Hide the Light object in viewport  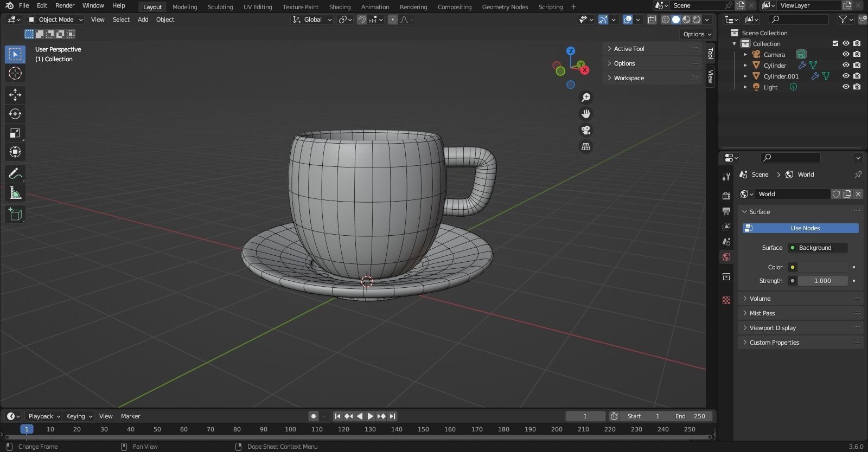(846, 87)
